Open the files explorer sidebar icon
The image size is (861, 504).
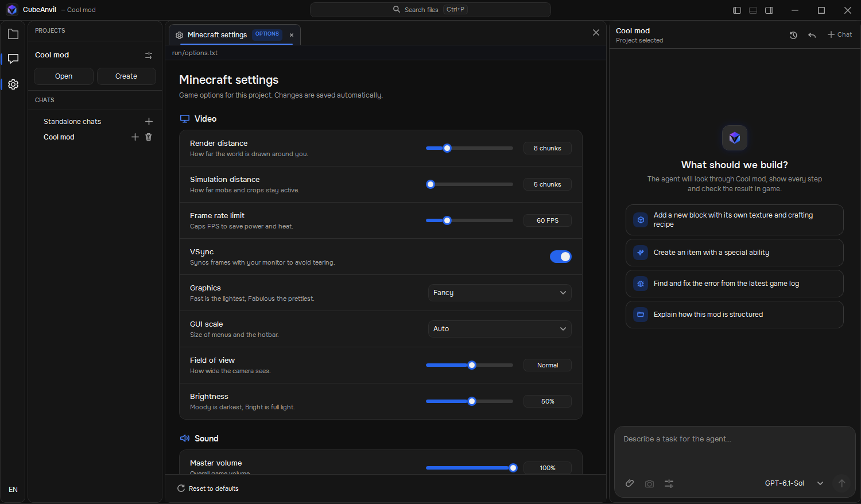tap(13, 34)
